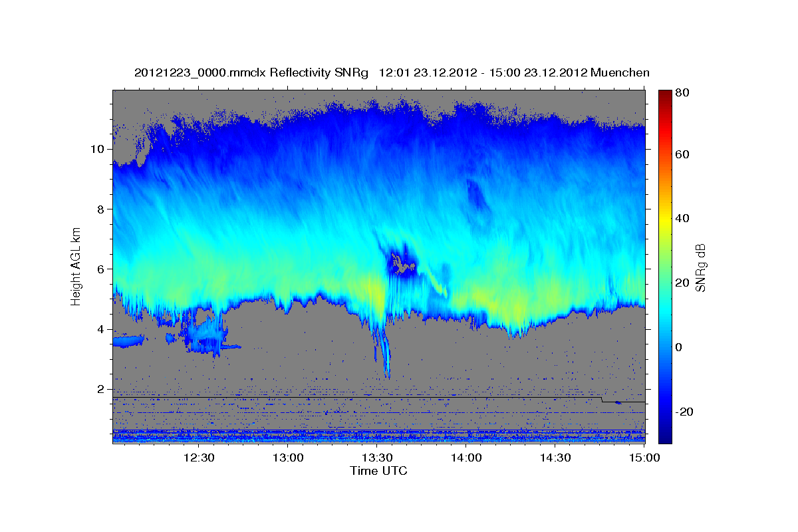Click the step in the black line near 14:45
The height and width of the screenshot is (532, 798).
[x=602, y=400]
